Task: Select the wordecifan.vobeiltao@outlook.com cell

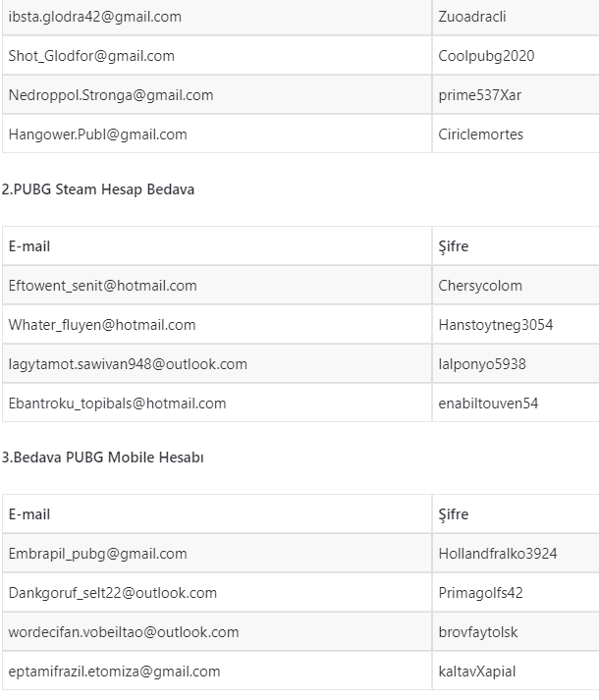Action: coord(124,632)
